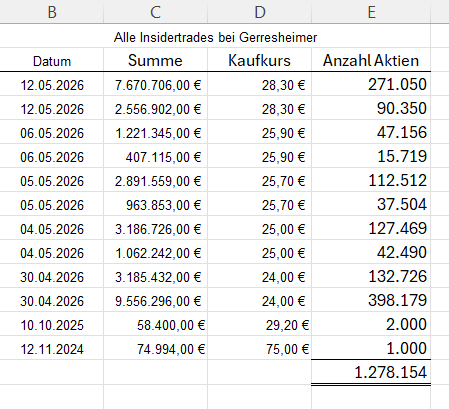
Task: Select cell with 1.221.345,00 €
Action: (155, 133)
